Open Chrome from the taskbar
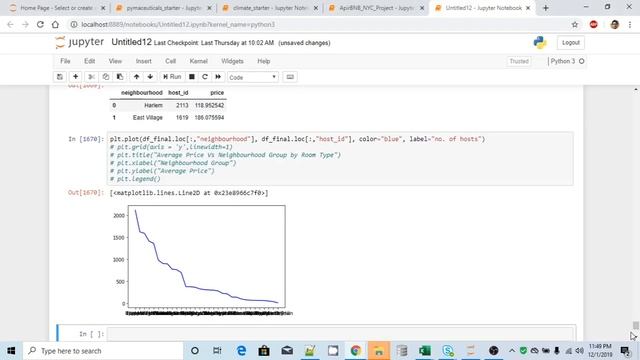640x360 pixels. click(356, 351)
